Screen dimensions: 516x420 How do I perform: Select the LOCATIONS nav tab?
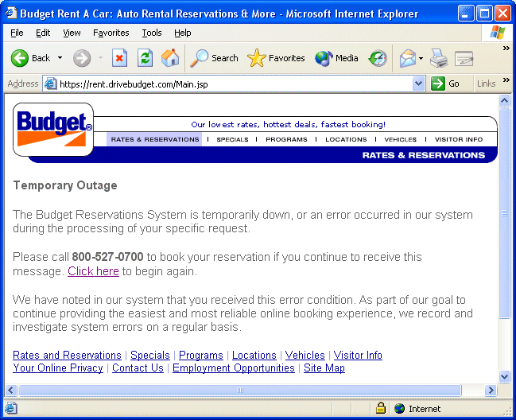[x=346, y=139]
